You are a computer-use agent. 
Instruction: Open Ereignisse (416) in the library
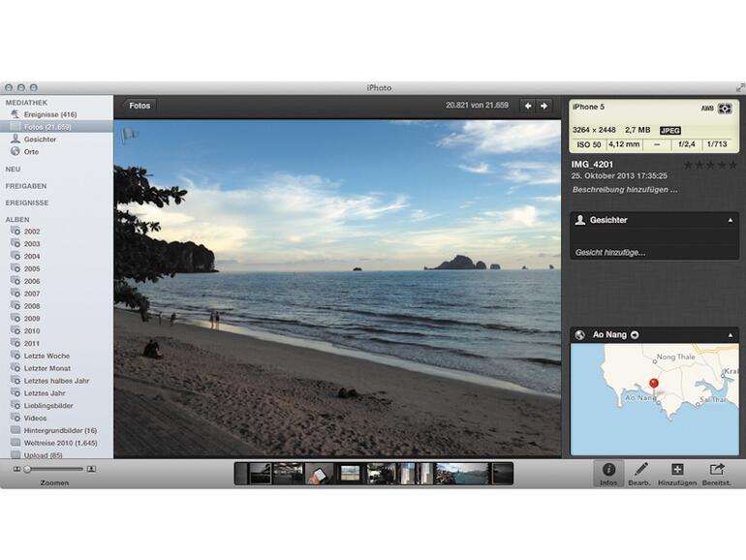click(50, 114)
